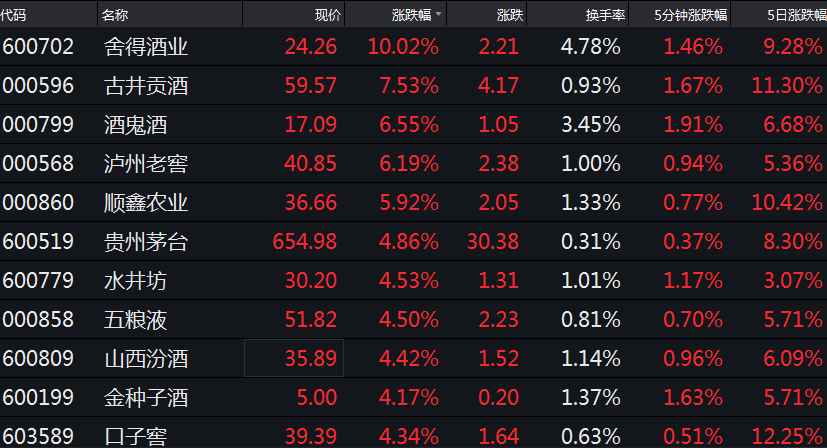
Task: Open 贵州茅台 stock name
Action: click(146, 242)
